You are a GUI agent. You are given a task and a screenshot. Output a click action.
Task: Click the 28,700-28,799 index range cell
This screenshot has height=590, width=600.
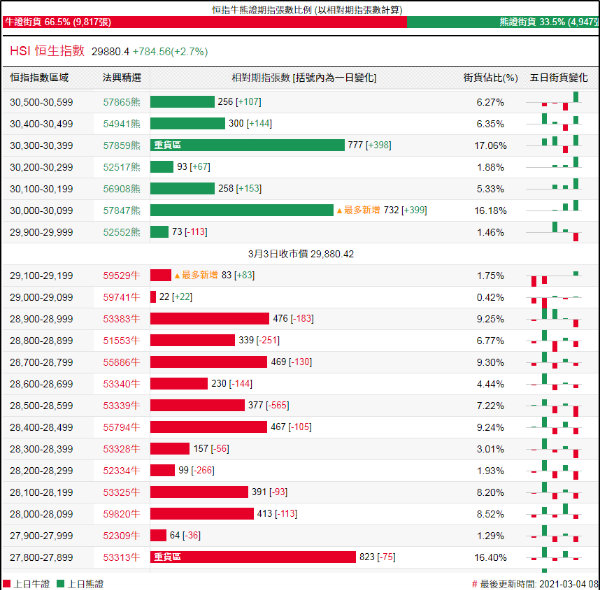pyautogui.click(x=41, y=362)
